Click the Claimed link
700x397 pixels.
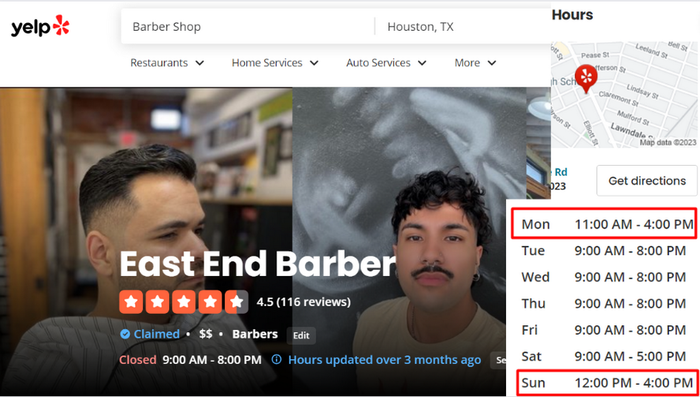click(157, 334)
